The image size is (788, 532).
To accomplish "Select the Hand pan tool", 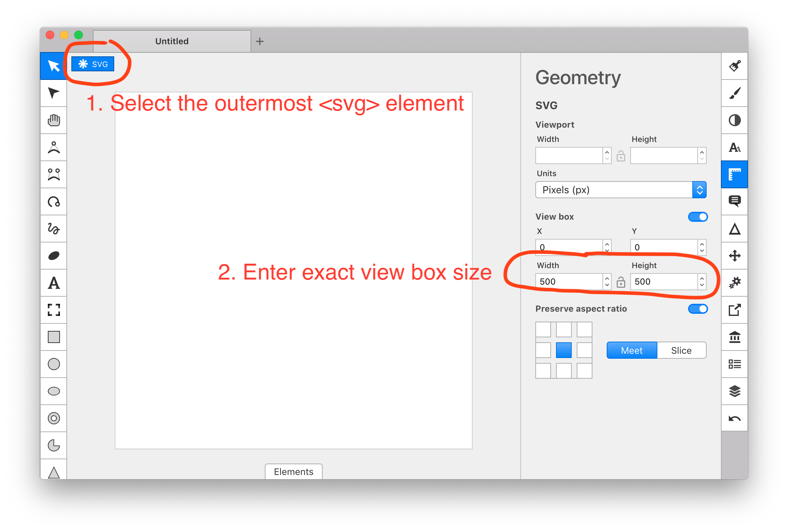I will (x=54, y=120).
